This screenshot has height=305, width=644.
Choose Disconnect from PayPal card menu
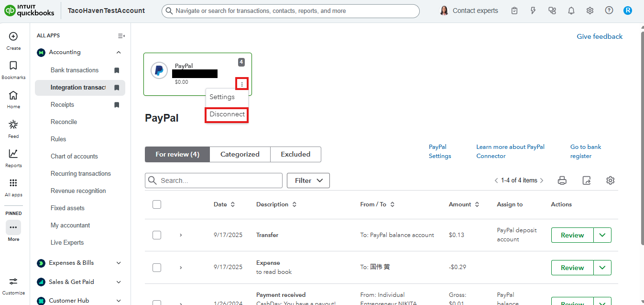(x=227, y=114)
